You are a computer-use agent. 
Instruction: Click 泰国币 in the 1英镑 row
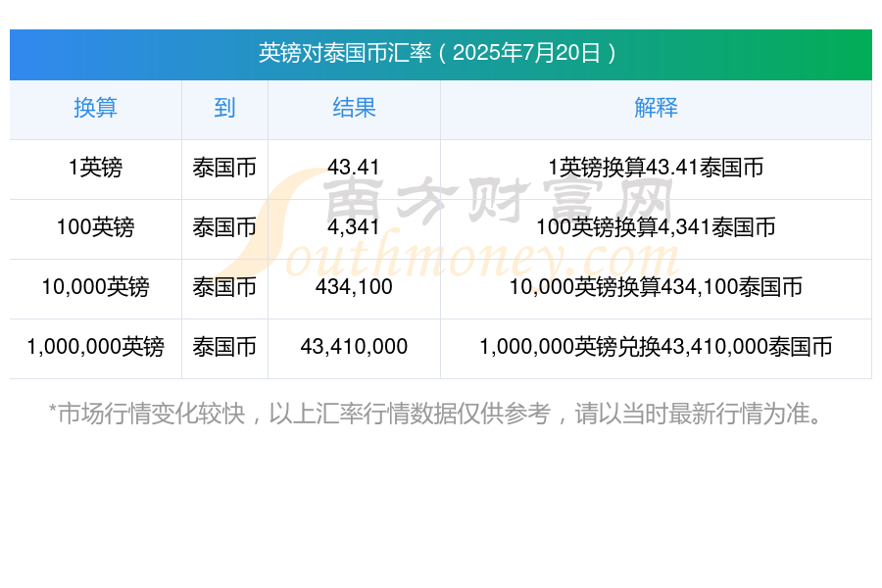coord(224,168)
